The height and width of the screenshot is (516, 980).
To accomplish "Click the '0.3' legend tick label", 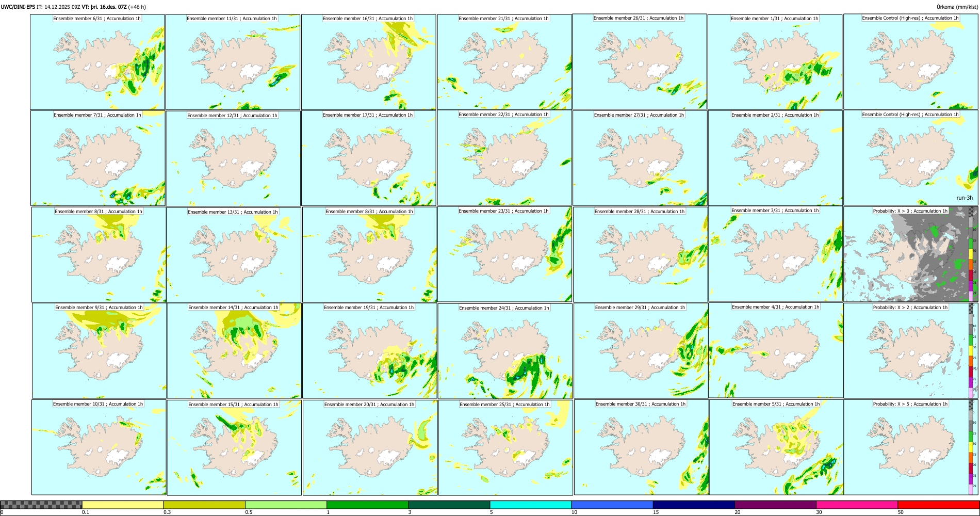I will [x=167, y=512].
